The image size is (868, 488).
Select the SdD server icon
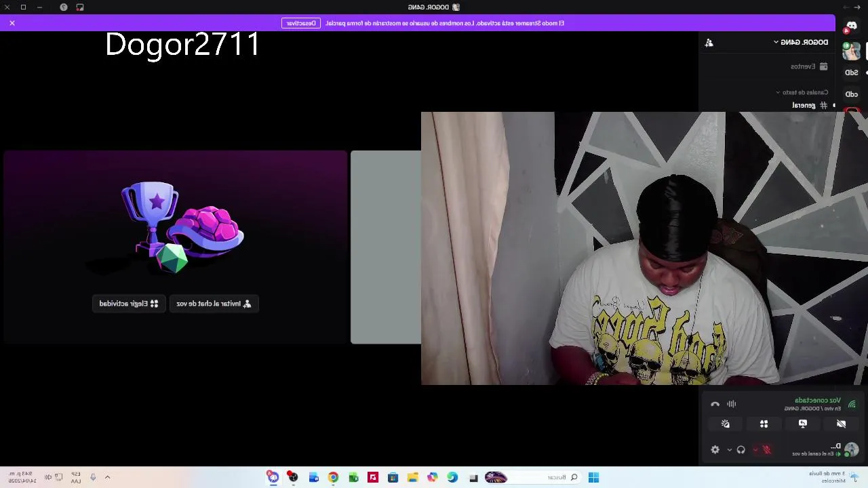852,73
